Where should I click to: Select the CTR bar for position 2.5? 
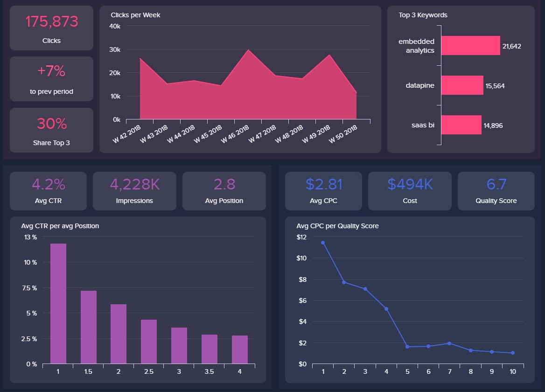[x=149, y=342]
